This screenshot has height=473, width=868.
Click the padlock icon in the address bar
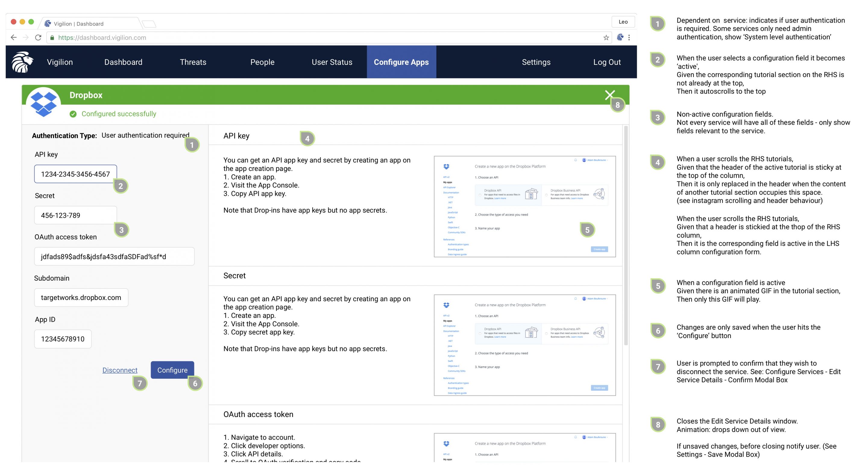52,37
